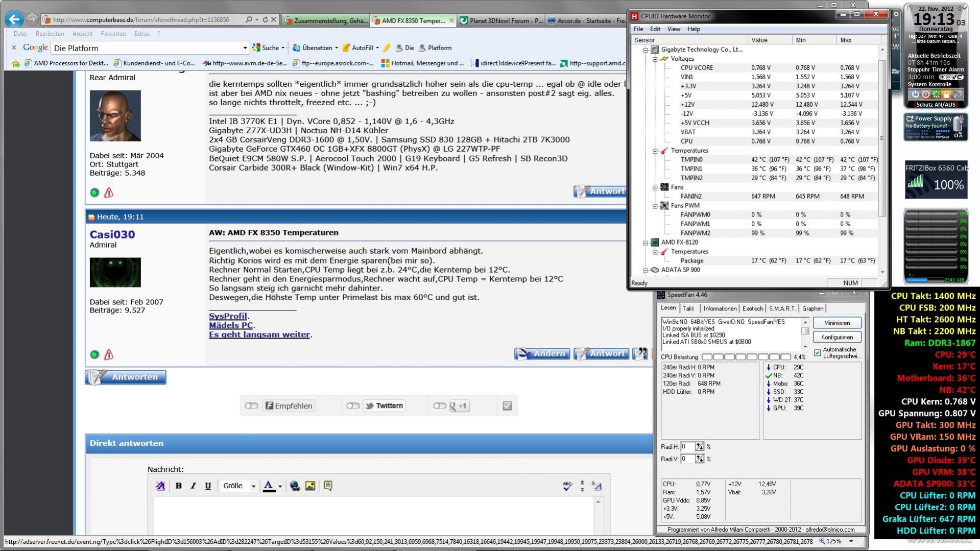
Task: Switch to the Takt tab in SpeedFan
Action: (x=688, y=308)
